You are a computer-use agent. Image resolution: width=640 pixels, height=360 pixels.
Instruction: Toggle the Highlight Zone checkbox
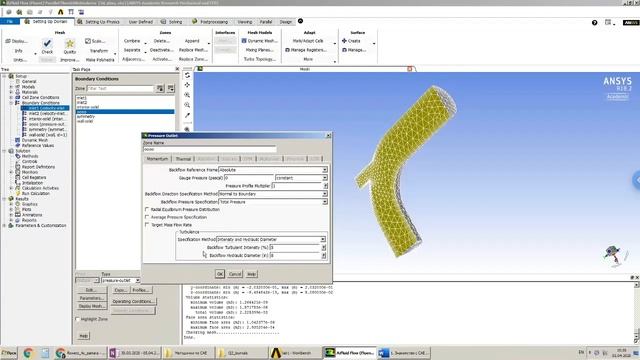point(78,319)
